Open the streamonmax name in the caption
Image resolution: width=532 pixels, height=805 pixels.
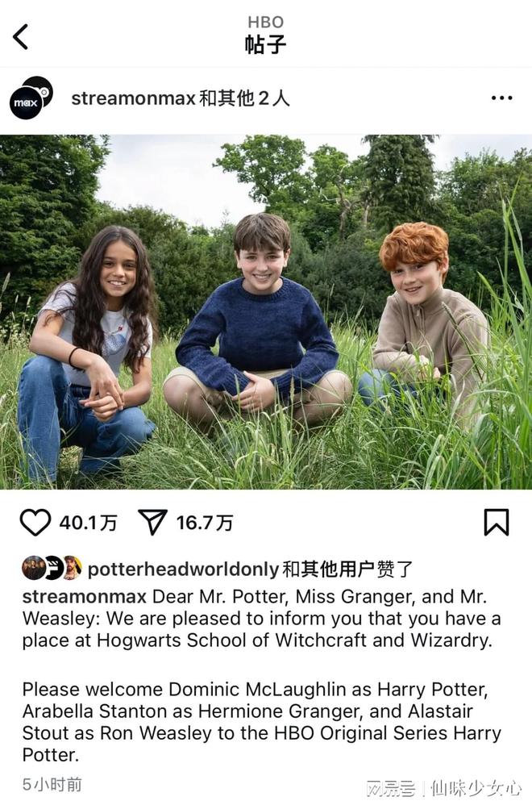[85, 597]
